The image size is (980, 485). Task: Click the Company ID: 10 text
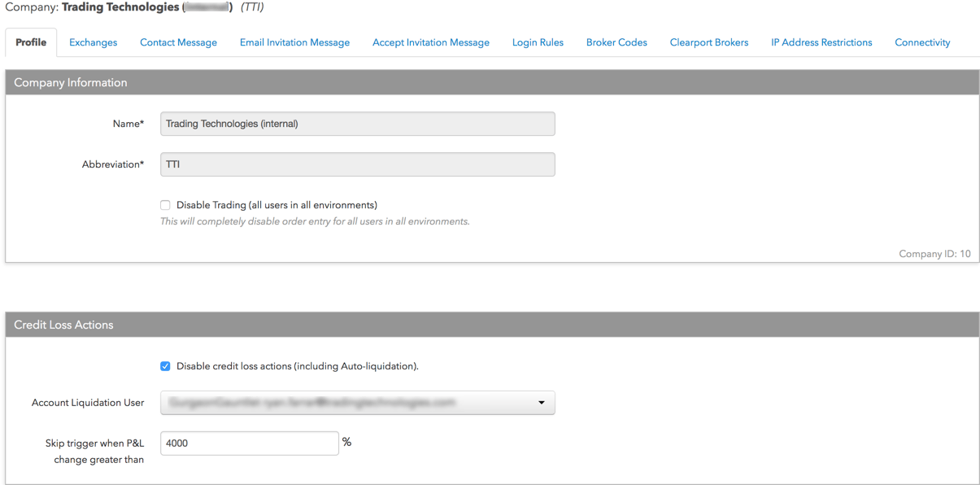click(x=934, y=254)
